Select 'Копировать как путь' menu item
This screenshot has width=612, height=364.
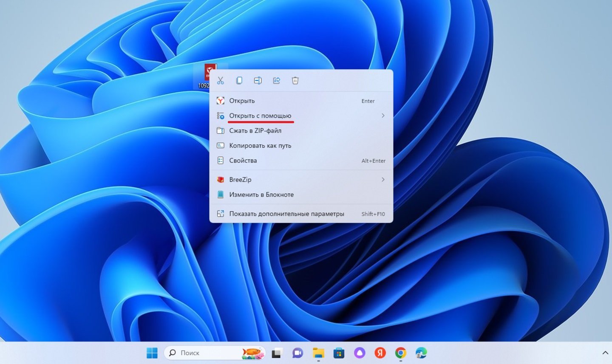click(260, 146)
